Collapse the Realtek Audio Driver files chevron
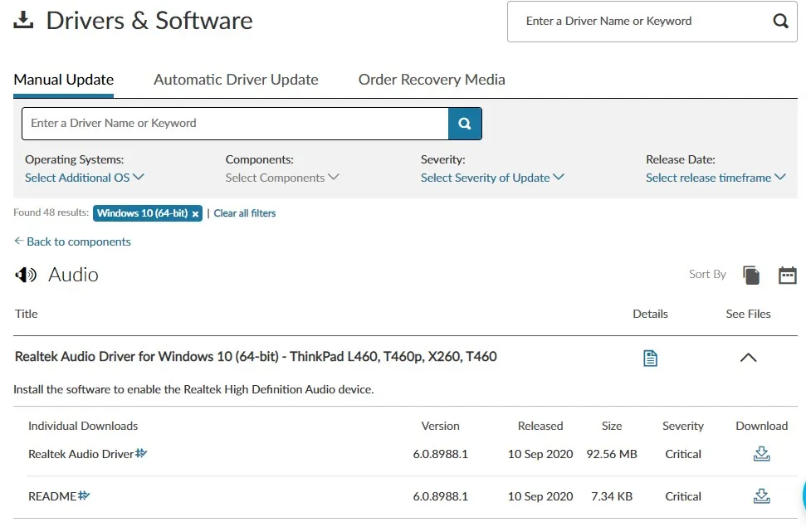The width and height of the screenshot is (806, 532). click(748, 358)
